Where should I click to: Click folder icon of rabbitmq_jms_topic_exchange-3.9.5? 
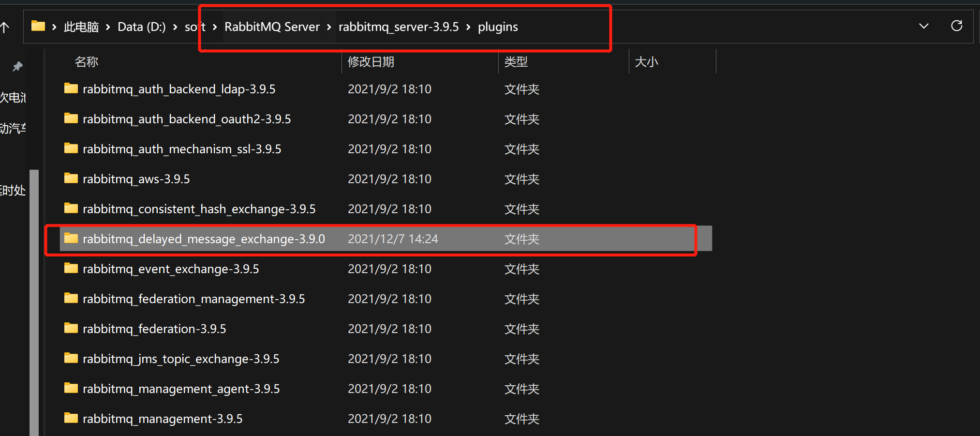71,358
